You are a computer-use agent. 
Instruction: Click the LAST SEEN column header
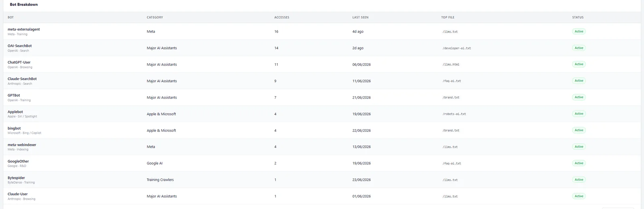click(360, 17)
